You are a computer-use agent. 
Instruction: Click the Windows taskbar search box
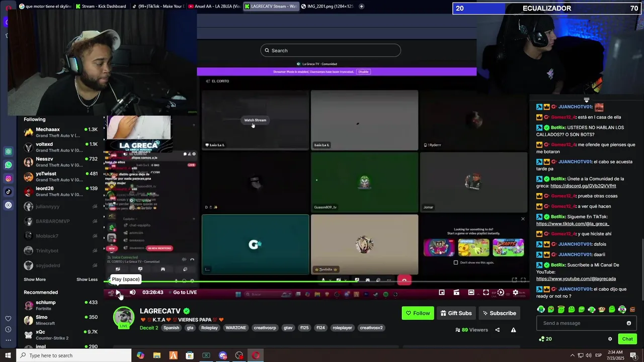coord(73,355)
